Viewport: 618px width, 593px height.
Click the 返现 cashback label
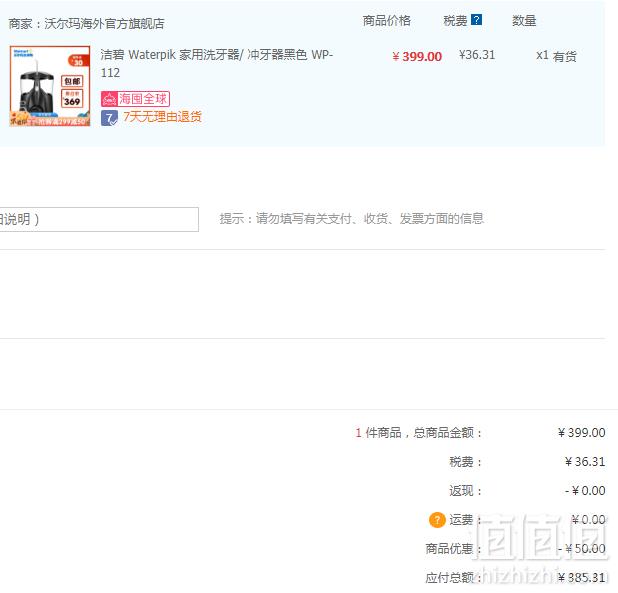tap(465, 491)
